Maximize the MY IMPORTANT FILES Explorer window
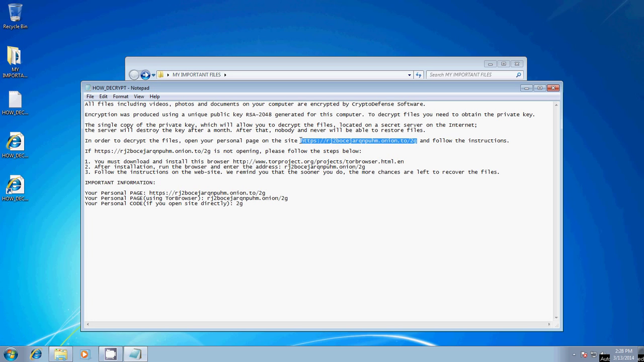The height and width of the screenshot is (362, 644). click(x=503, y=64)
